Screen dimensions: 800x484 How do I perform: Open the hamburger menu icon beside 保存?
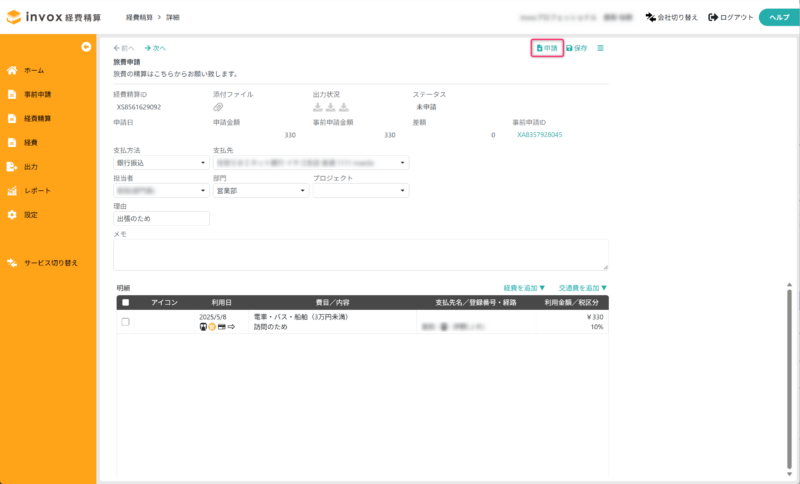point(601,48)
